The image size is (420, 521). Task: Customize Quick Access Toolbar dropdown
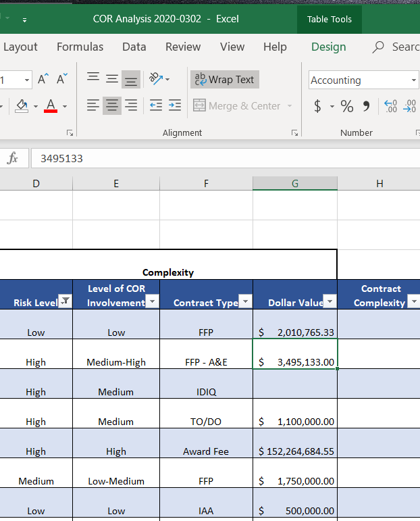tap(24, 20)
